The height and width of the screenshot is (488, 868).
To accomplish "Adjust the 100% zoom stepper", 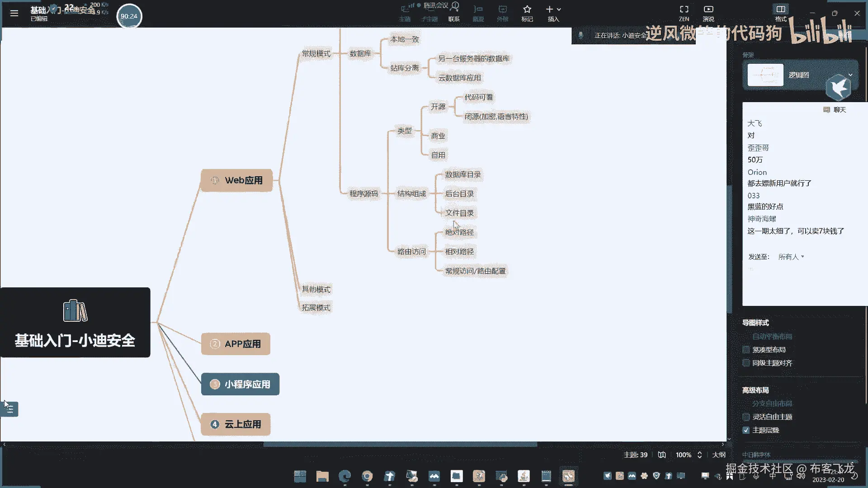I will 699,455.
